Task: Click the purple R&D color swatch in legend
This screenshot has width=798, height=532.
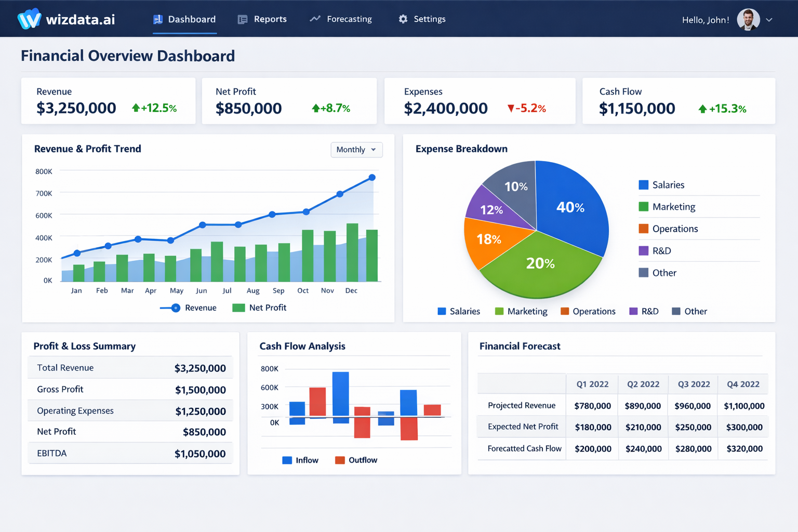Action: [x=644, y=251]
